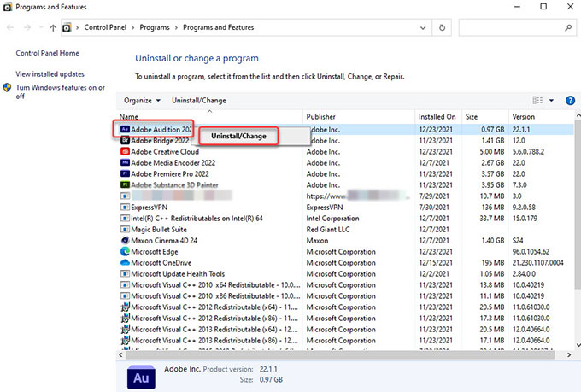Click the Programs breadcrumb
581x392 pixels.
point(155,27)
